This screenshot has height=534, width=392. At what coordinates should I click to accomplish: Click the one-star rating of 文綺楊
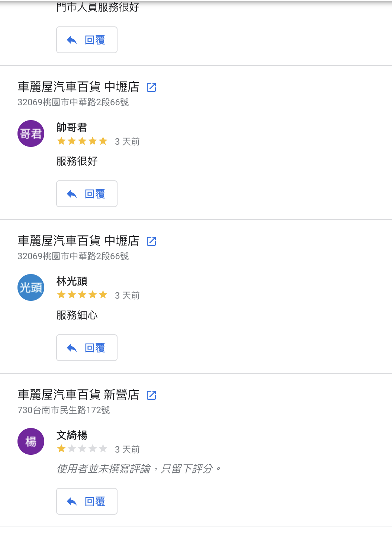coord(82,449)
